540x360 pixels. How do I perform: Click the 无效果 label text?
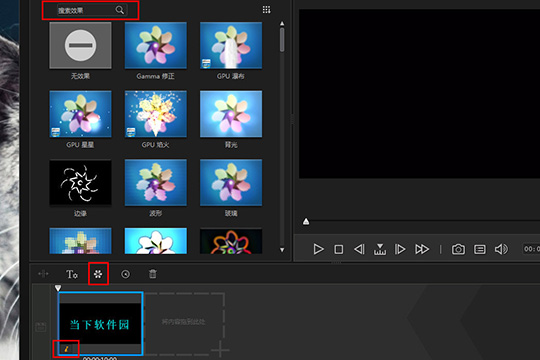pyautogui.click(x=80, y=76)
